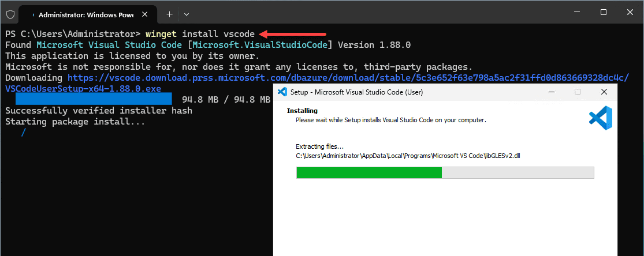Expand the terminal profiles dropdown chevron

pos(187,14)
